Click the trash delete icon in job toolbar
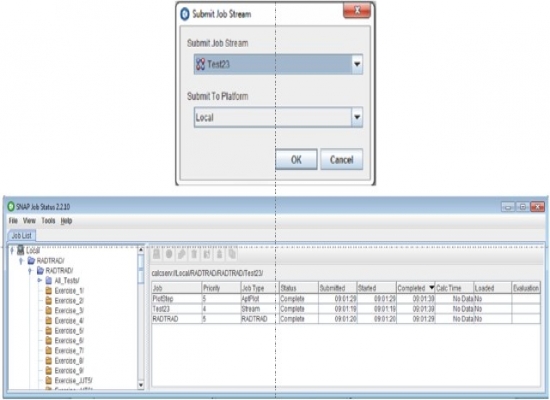Screen dimensions: 550x400 pos(194,254)
